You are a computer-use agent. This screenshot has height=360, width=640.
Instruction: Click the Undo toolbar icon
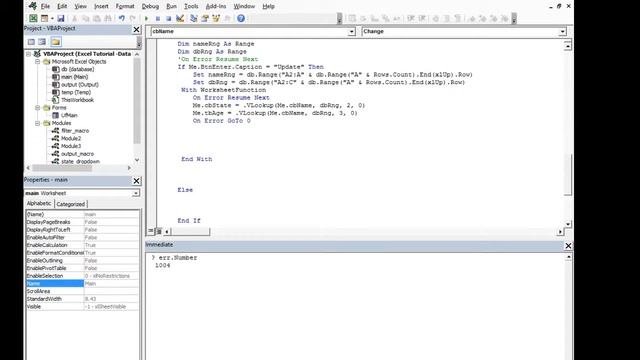(x=122, y=18)
